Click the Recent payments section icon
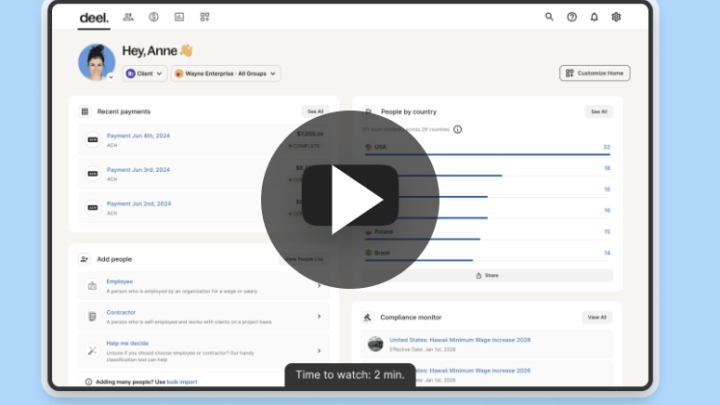Viewport: 720px width, 405px height. point(84,112)
